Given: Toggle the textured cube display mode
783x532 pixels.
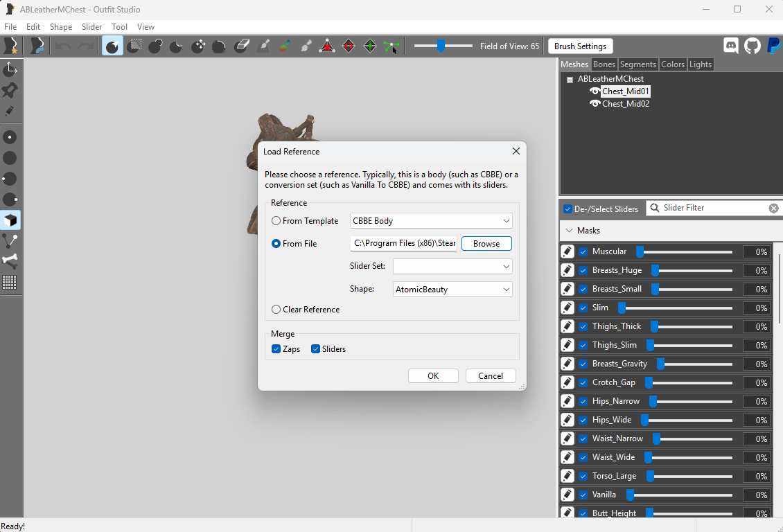Looking at the screenshot, I should 10,220.
